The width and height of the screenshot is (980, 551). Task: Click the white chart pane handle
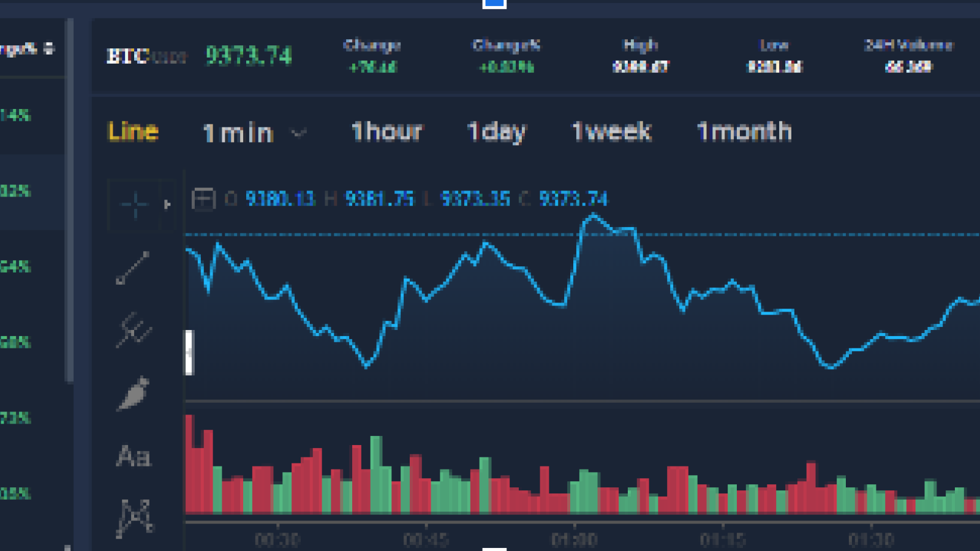click(190, 352)
